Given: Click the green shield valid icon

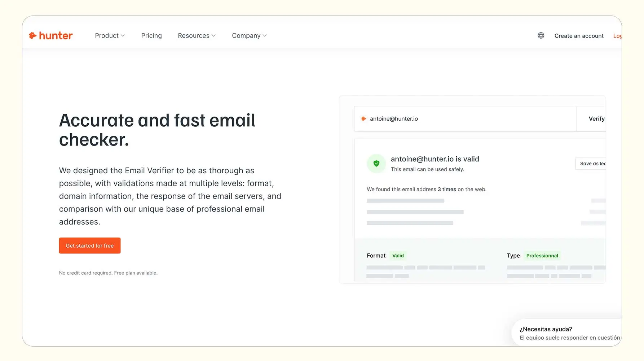Looking at the screenshot, I should (376, 164).
